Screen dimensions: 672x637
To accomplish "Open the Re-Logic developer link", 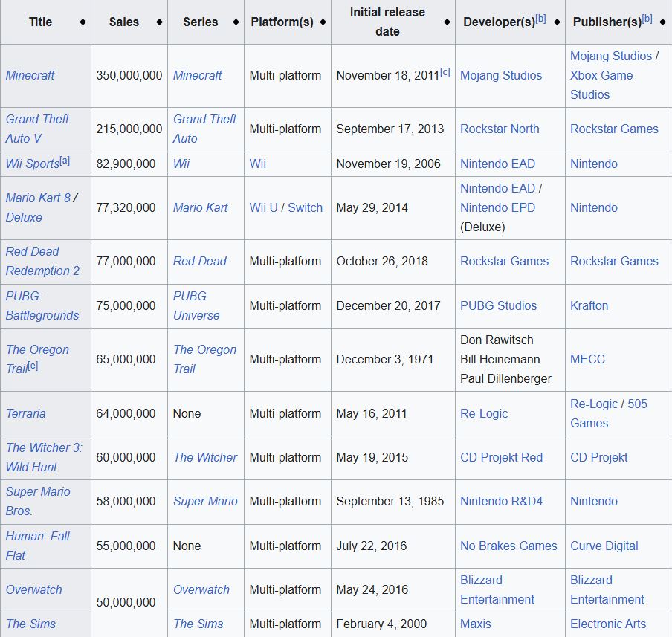I will [484, 414].
